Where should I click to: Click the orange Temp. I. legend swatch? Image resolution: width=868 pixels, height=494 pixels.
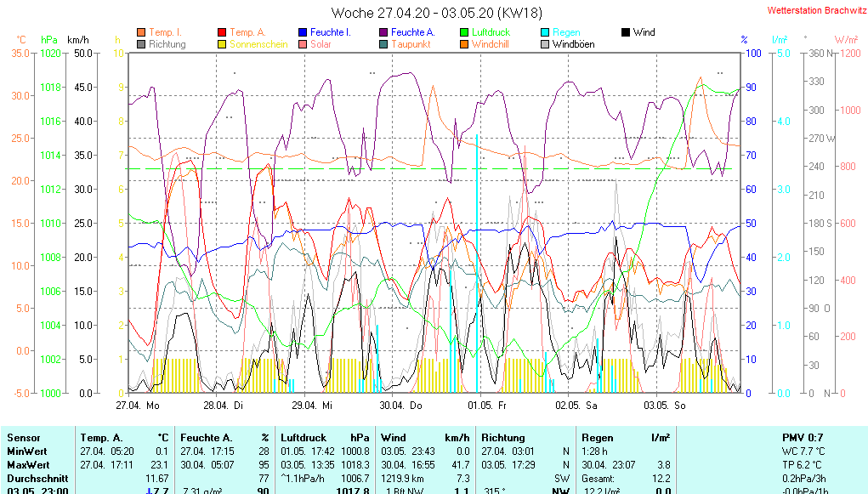pos(141,32)
